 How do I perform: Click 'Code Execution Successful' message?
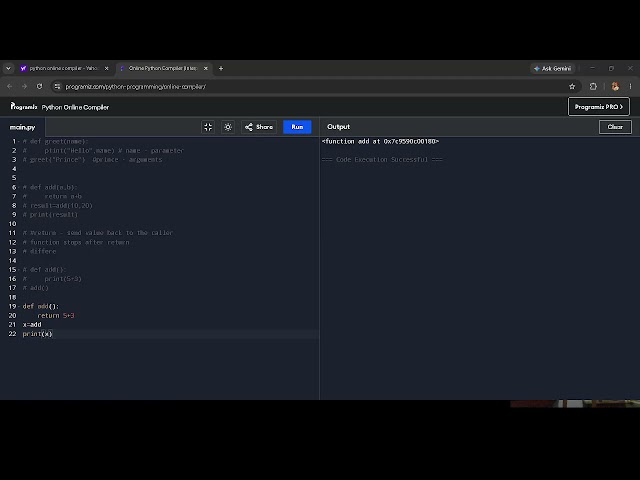pyautogui.click(x=382, y=160)
